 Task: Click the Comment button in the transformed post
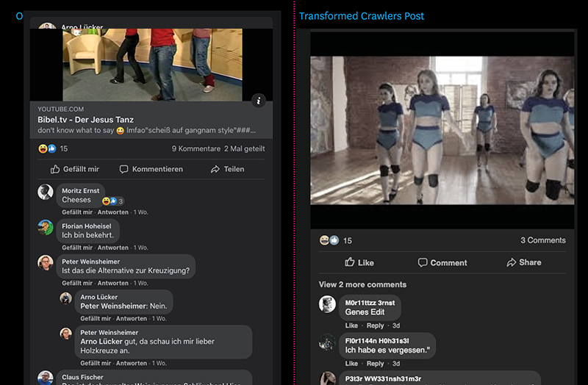pyautogui.click(x=442, y=262)
